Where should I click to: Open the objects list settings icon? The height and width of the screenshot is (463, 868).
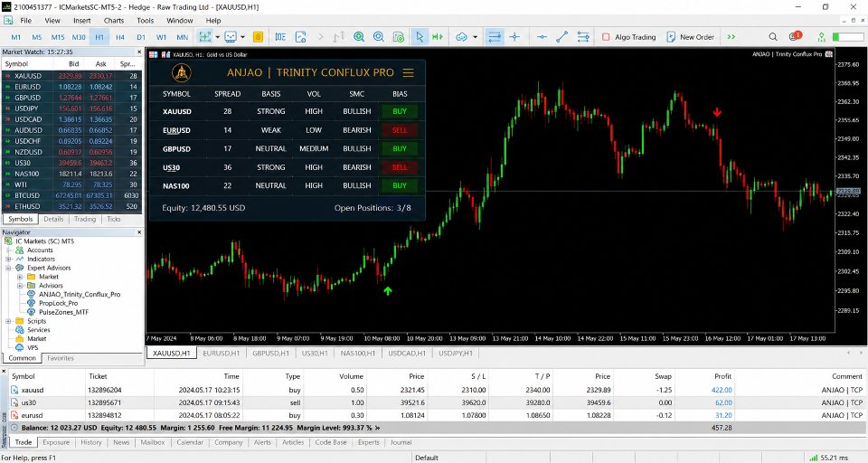[x=583, y=37]
